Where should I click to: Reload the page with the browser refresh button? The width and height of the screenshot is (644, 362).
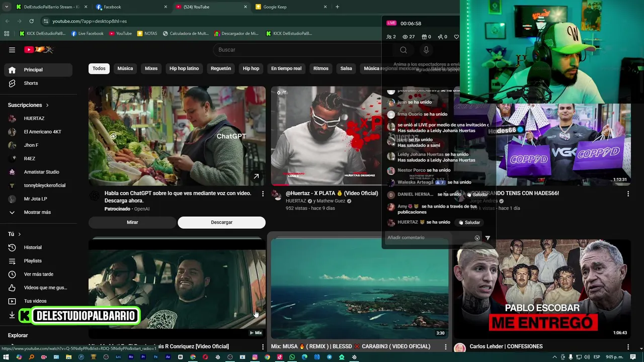[x=31, y=21]
